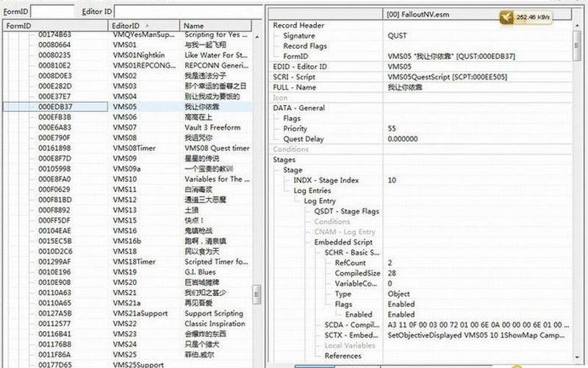Select the VMS05 record row
The width and height of the screenshot is (588, 368).
click(x=125, y=107)
